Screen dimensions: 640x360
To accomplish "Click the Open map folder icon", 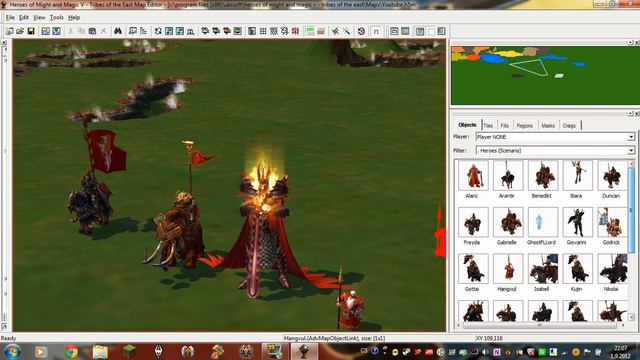I will click(x=20, y=31).
